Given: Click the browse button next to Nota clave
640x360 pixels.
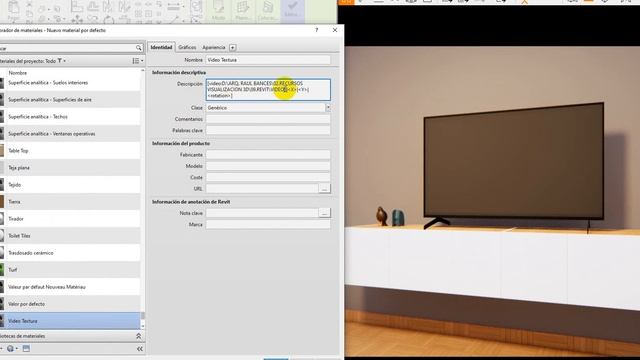Looking at the screenshot, I should [324, 213].
